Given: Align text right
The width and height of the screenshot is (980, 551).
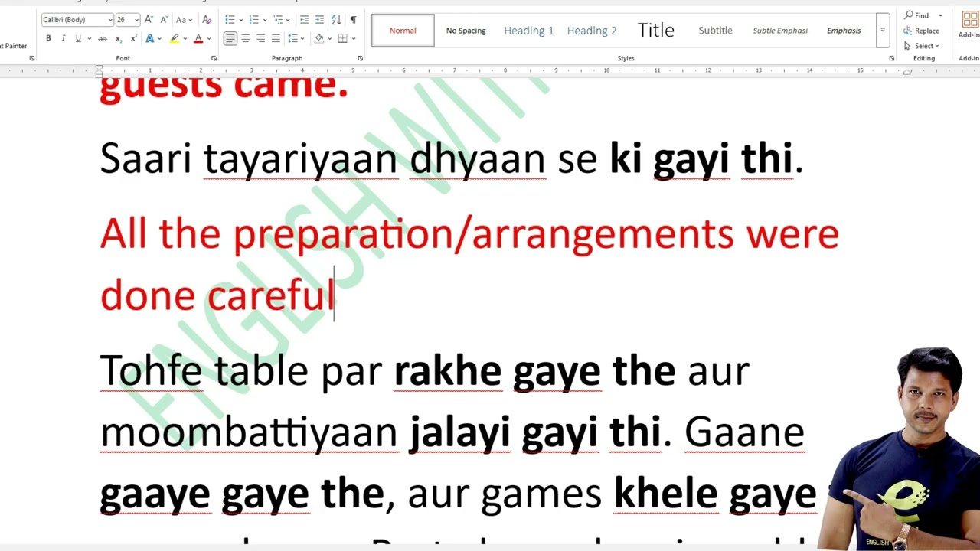Looking at the screenshot, I should 261,38.
